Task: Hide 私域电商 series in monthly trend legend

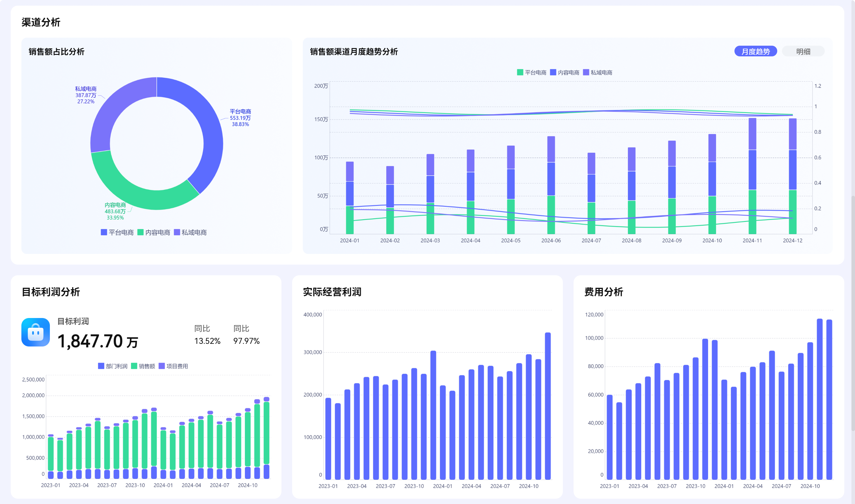Action: click(x=597, y=72)
